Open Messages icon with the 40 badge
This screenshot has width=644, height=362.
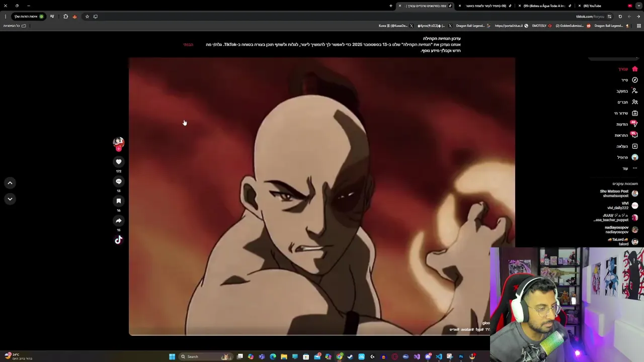click(x=634, y=124)
